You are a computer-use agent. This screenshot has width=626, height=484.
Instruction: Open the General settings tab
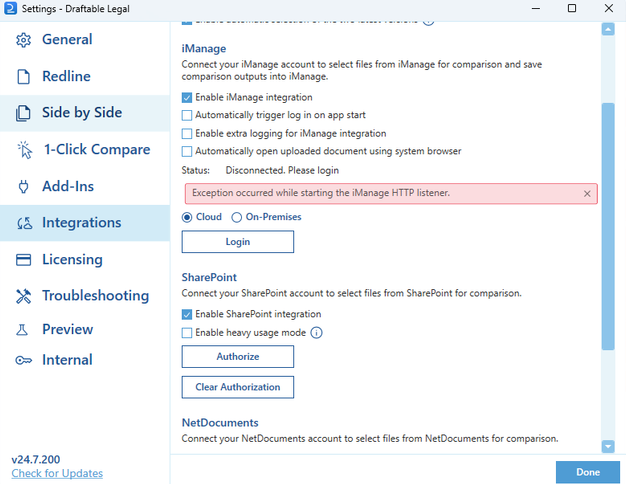[x=85, y=40]
